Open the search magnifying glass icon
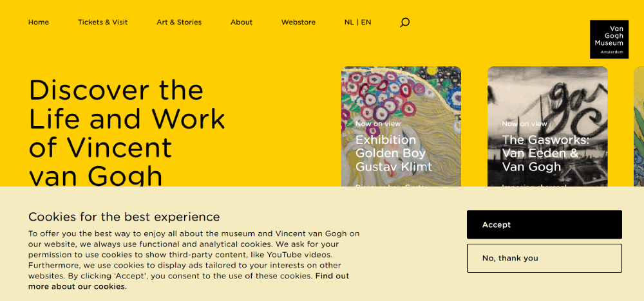Screen dimensions: 644x301 [x=404, y=23]
